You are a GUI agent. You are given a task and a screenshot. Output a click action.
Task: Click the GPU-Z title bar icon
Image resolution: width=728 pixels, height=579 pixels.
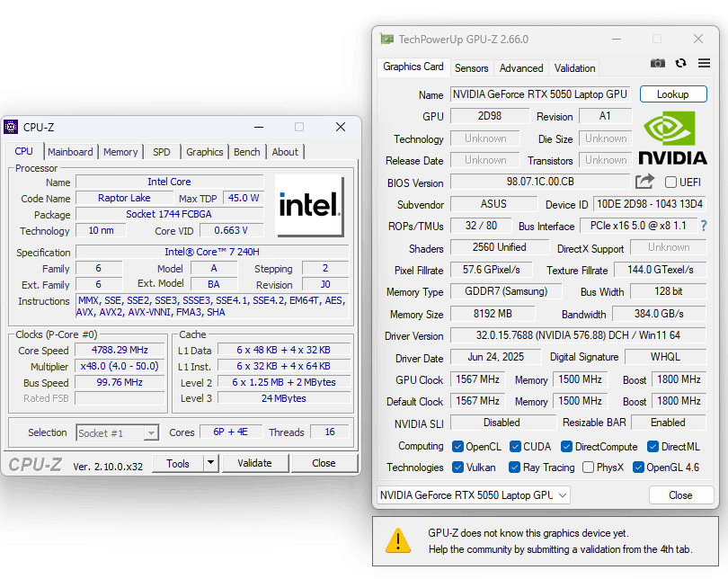pos(386,40)
